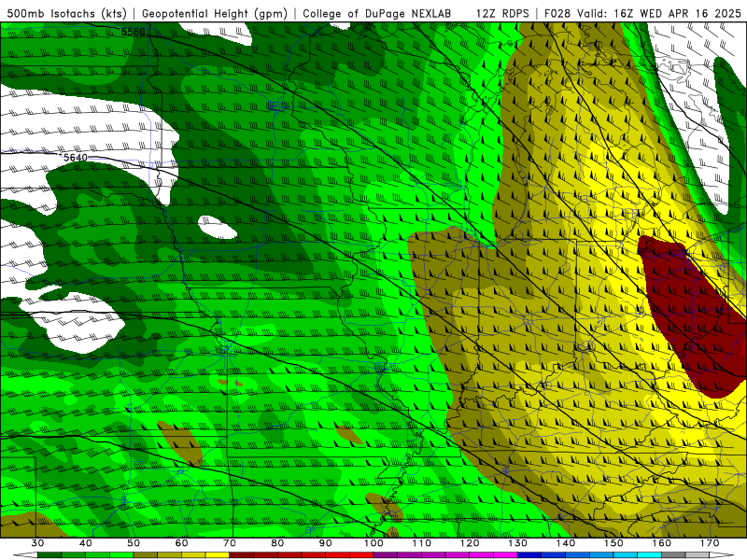Click the 5640 height contour label
Image resolution: width=747 pixels, height=560 pixels.
(76, 158)
